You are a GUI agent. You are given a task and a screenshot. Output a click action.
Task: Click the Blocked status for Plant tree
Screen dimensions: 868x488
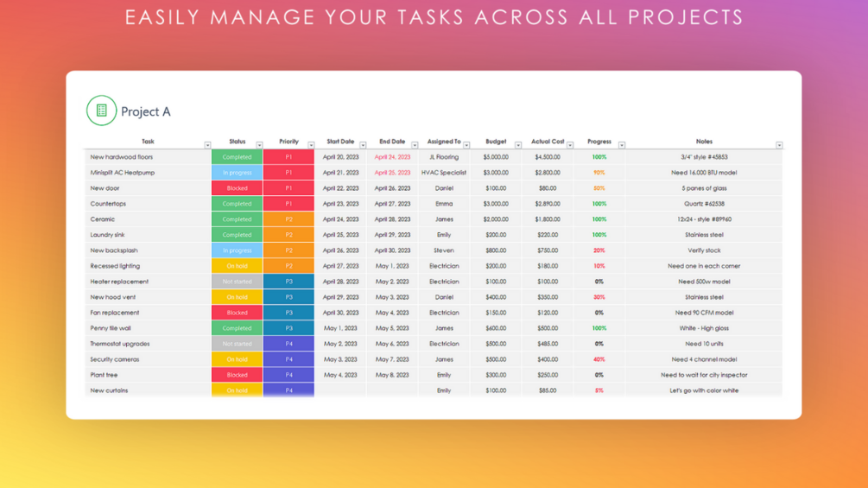click(237, 375)
